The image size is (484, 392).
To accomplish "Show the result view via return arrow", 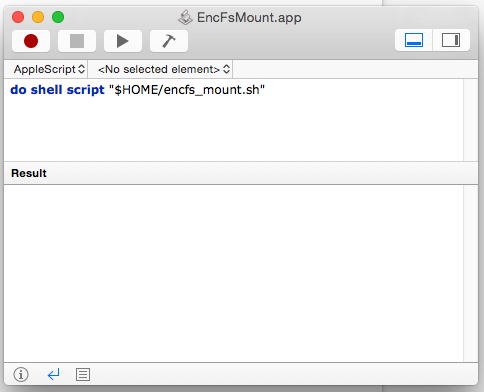I will [53, 374].
